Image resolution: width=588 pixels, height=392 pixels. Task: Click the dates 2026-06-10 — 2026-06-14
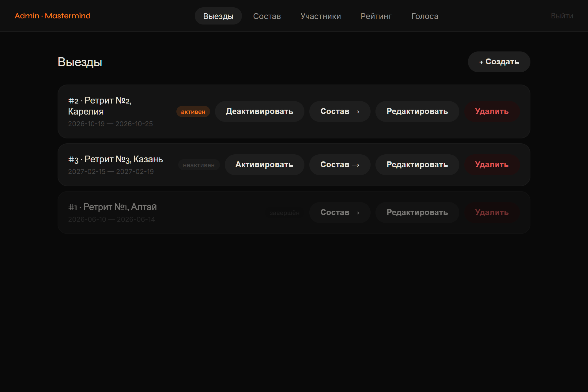tap(111, 219)
